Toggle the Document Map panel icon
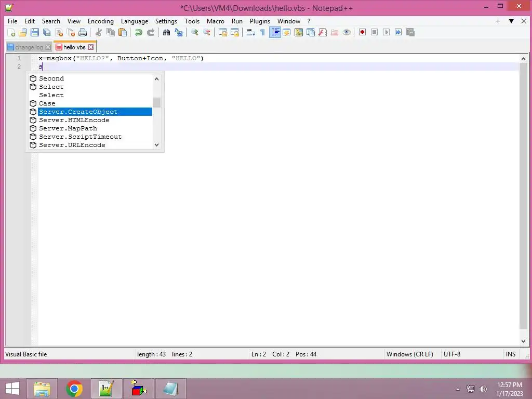 click(299, 32)
